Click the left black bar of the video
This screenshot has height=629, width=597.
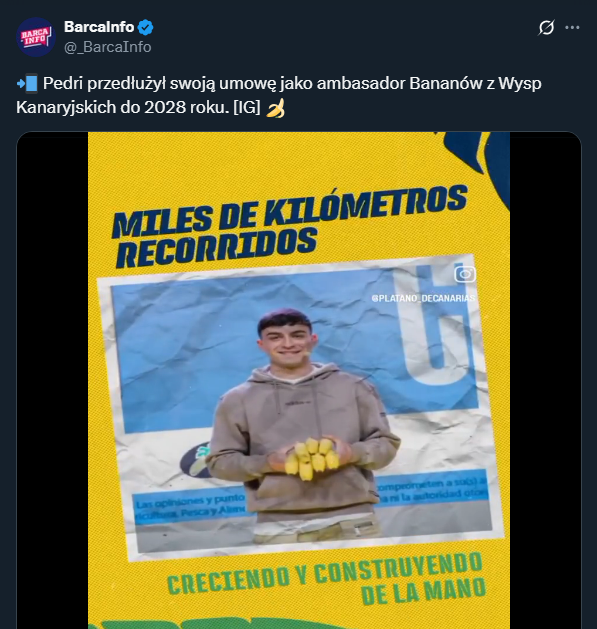52,380
